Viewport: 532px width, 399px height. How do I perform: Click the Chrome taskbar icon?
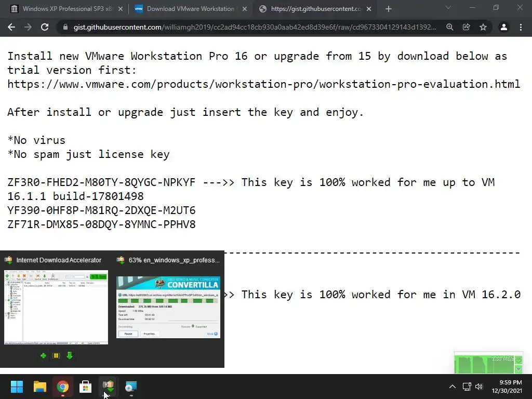click(x=63, y=387)
